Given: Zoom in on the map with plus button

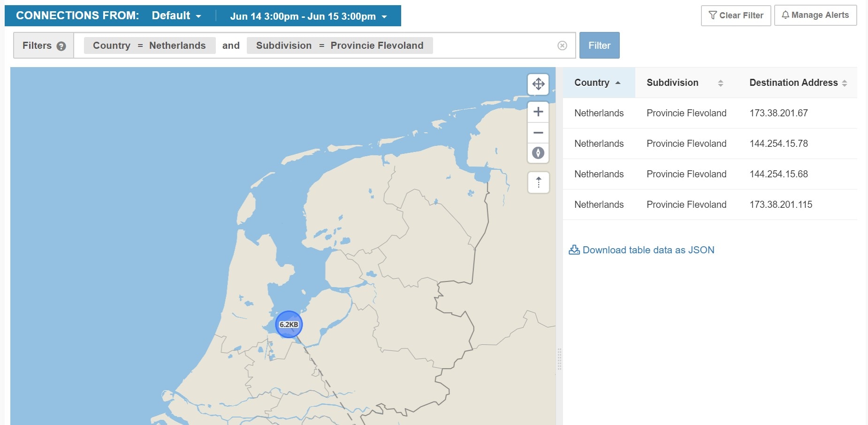Looking at the screenshot, I should [x=538, y=112].
